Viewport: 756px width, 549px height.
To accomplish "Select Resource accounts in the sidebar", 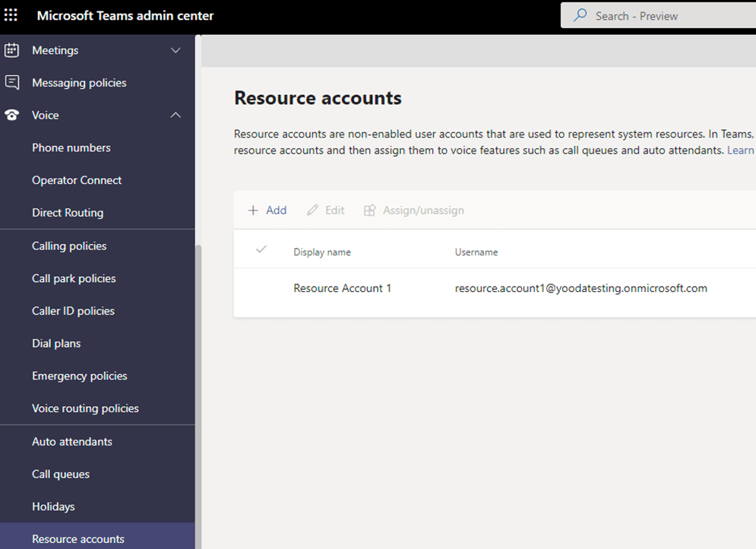I will [78, 539].
